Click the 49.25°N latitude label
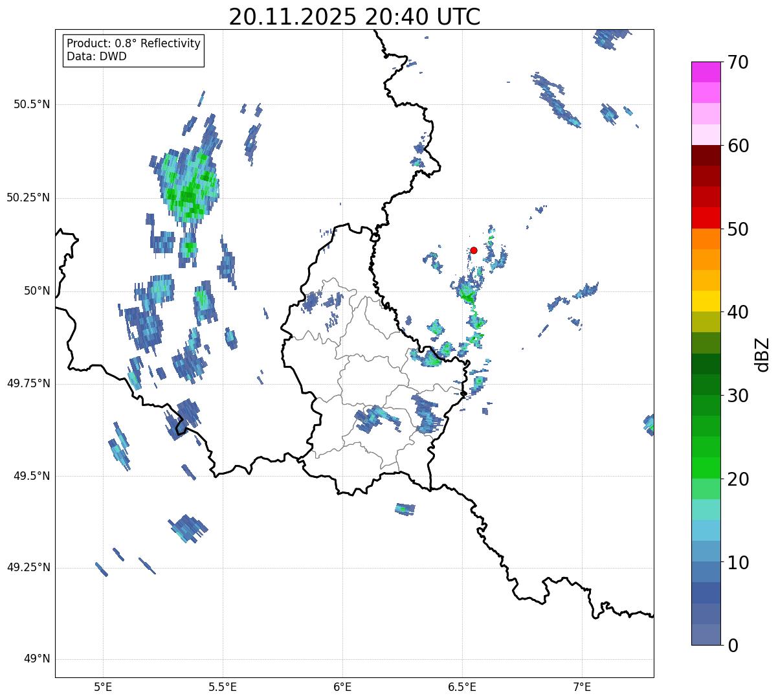Image resolution: width=778 pixels, height=700 pixels. pos(28,568)
